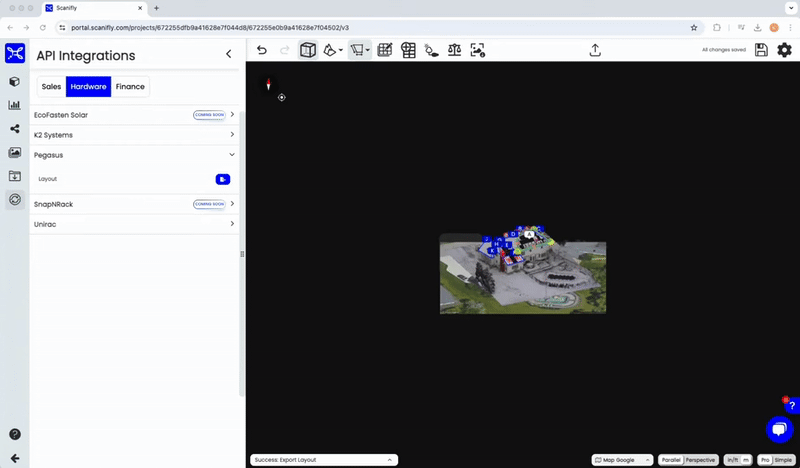Switch to Simple mode
800x468 pixels.
783,460
